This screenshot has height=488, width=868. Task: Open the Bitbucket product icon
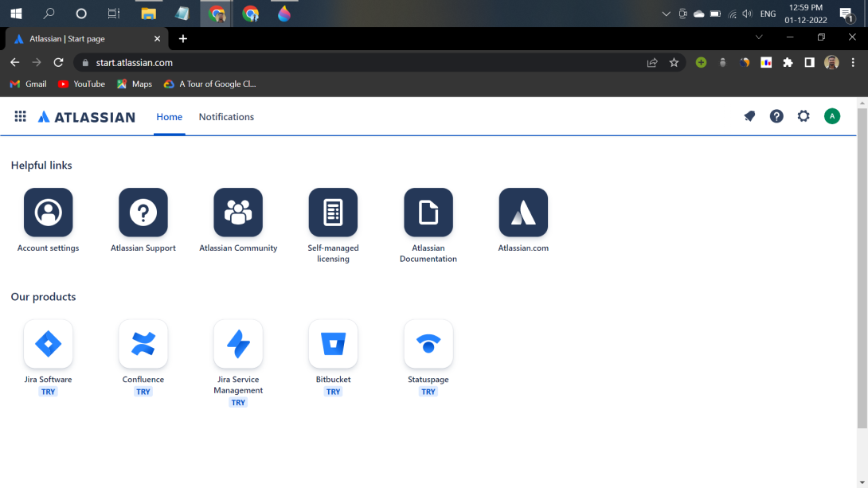[x=333, y=343]
